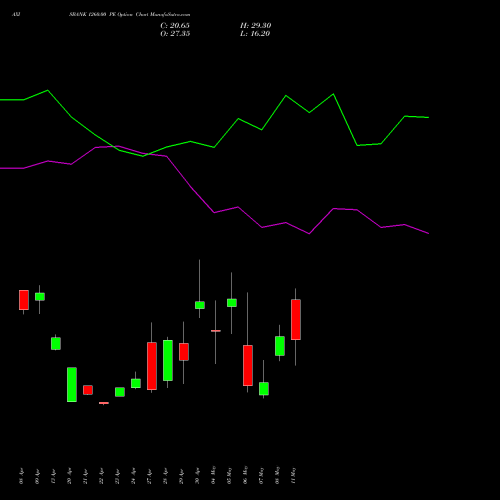Click the open price value O: 27.35

coord(175,34)
